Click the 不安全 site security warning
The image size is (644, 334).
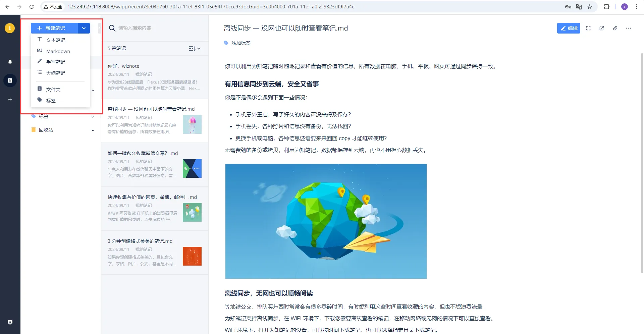pyautogui.click(x=53, y=7)
